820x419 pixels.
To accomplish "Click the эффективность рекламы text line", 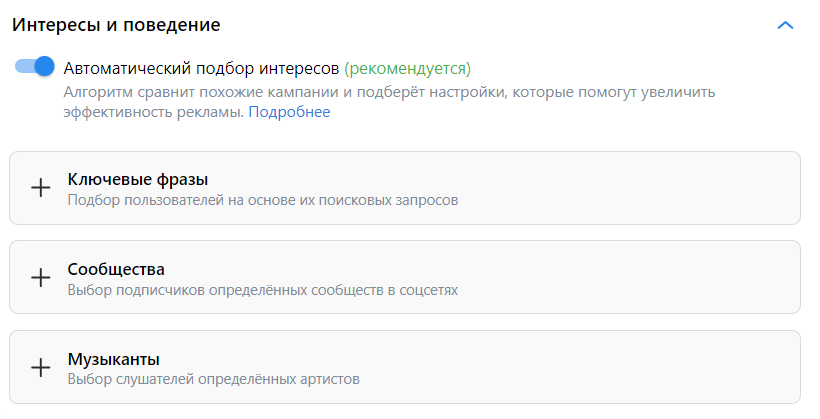I will (152, 112).
